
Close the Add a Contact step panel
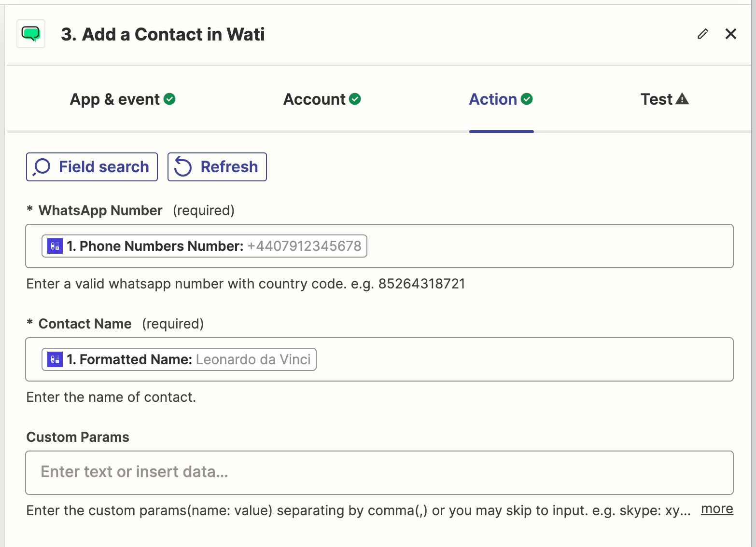pos(731,34)
